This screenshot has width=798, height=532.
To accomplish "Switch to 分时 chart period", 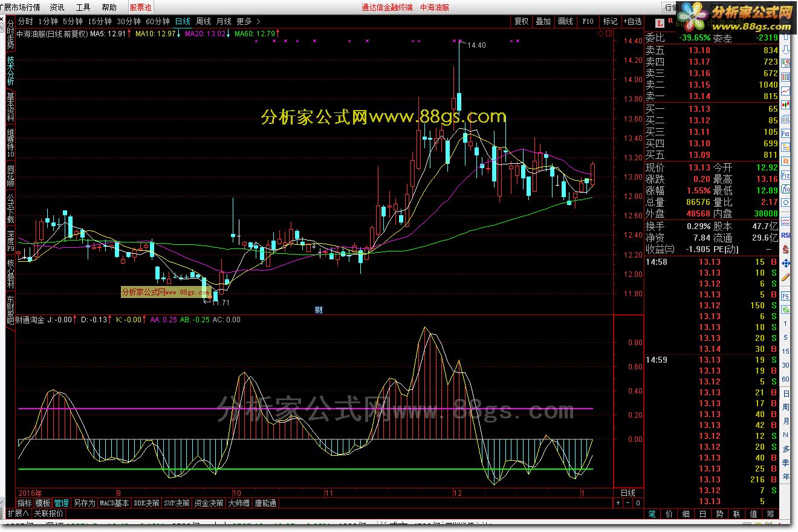I will (x=24, y=21).
